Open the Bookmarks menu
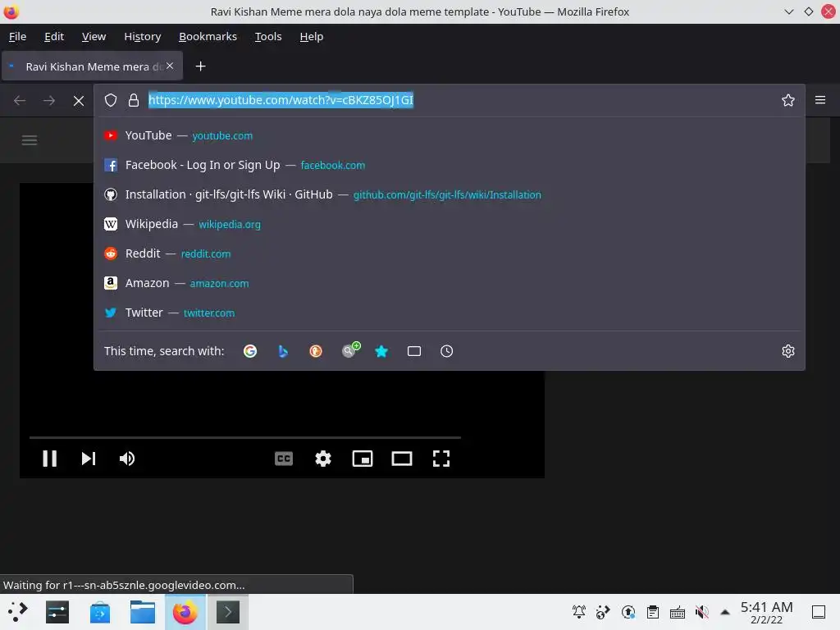 208,36
